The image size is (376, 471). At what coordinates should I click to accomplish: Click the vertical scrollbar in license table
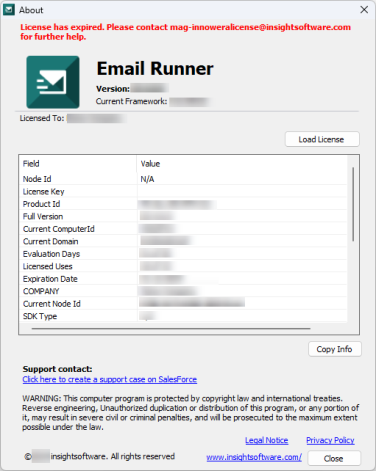tap(353, 204)
